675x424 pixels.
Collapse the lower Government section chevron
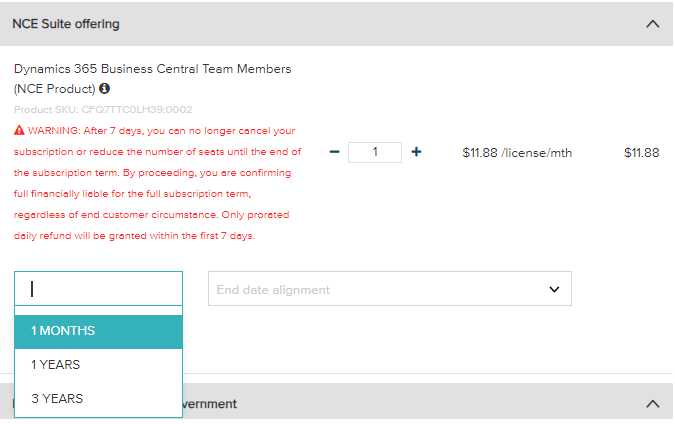[653, 404]
